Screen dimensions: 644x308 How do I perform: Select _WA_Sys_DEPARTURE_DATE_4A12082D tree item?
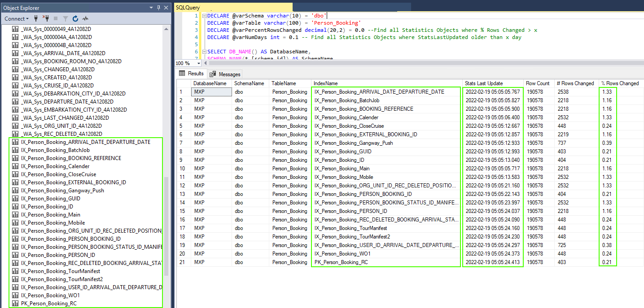67,102
